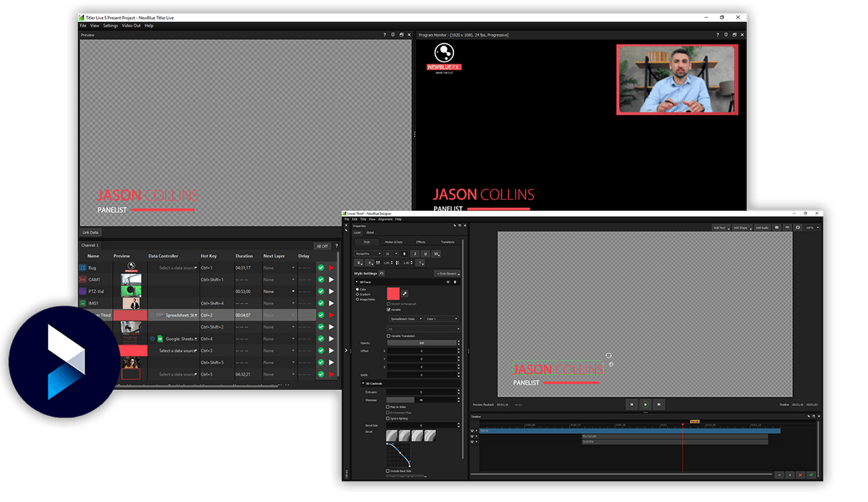Open the Video Out menu
Screen dimensions: 868x502
pyautogui.click(x=131, y=26)
